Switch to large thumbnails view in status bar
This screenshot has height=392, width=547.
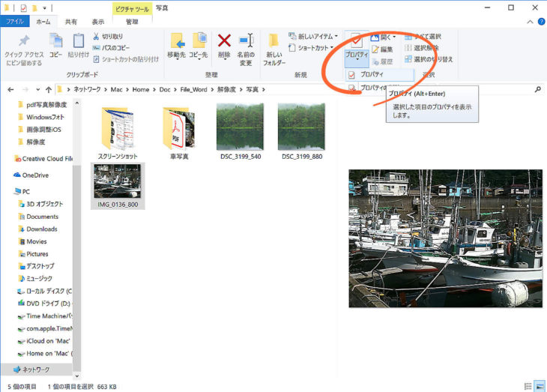[539, 386]
